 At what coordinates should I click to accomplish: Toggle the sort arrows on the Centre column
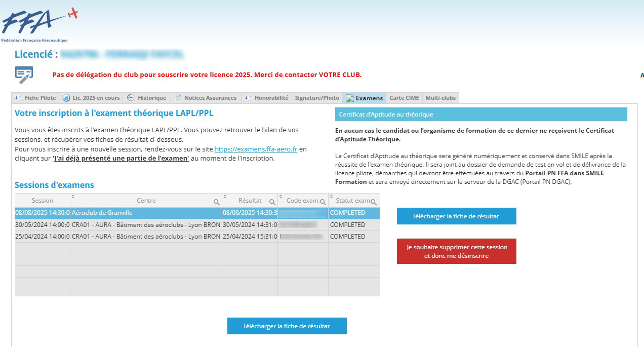[73, 196]
